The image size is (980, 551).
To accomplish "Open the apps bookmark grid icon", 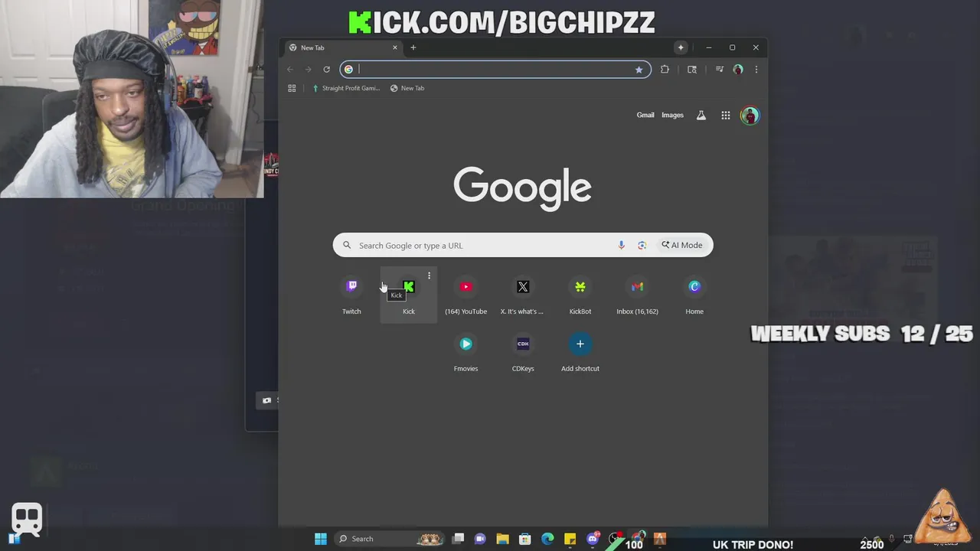I will click(x=292, y=88).
